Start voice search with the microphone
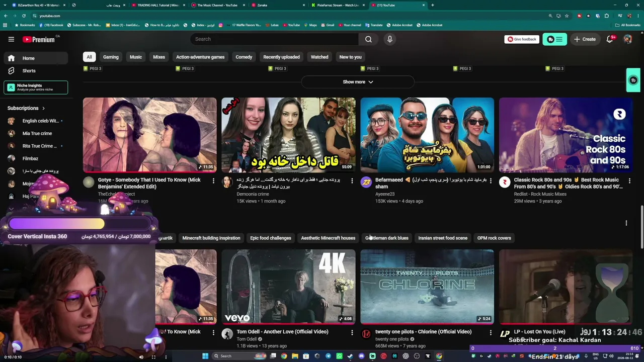The width and height of the screenshot is (644, 362). click(x=389, y=39)
